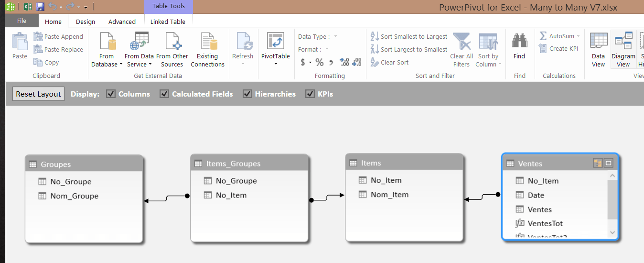Image resolution: width=644 pixels, height=263 pixels.
Task: Click the Find binoculars icon
Action: 519,42
